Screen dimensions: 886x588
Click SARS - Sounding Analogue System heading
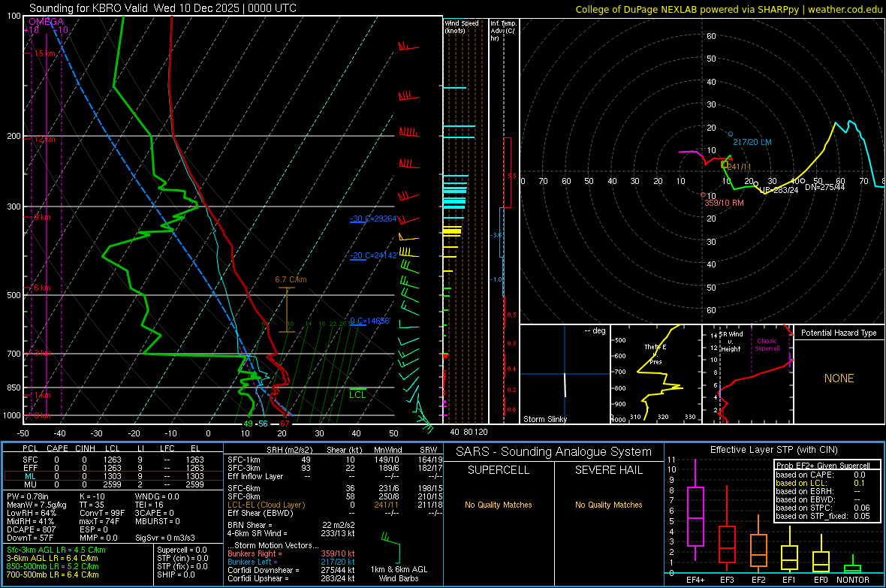[553, 452]
